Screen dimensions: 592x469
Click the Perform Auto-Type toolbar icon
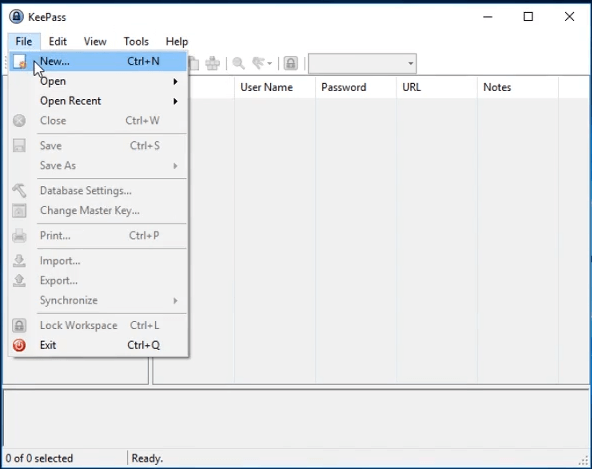[x=213, y=63]
